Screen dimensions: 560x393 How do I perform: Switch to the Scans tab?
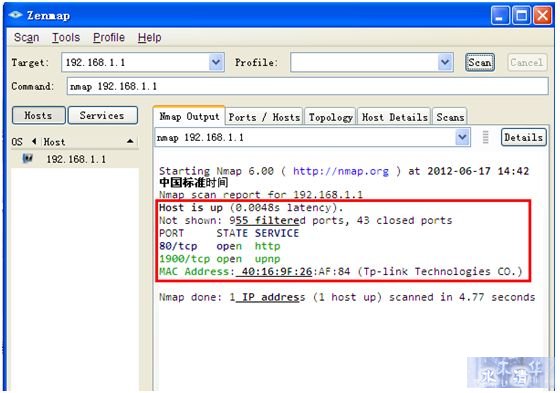450,117
